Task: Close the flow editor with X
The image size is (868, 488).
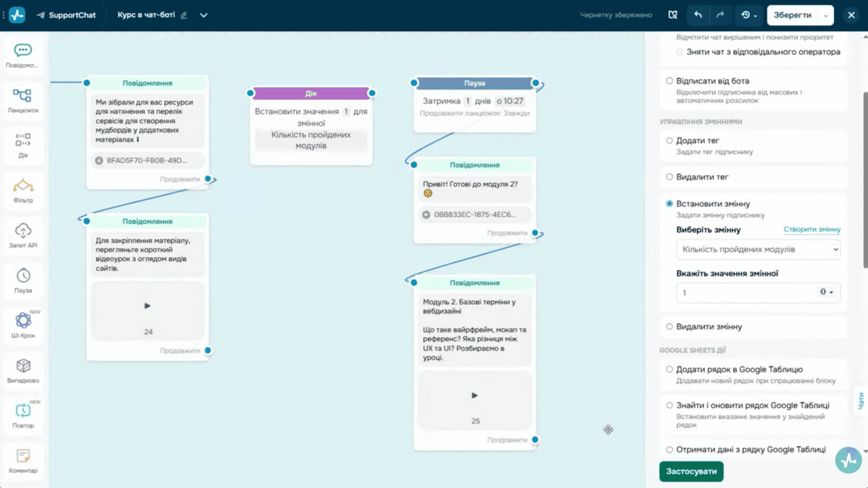Action: (x=851, y=15)
